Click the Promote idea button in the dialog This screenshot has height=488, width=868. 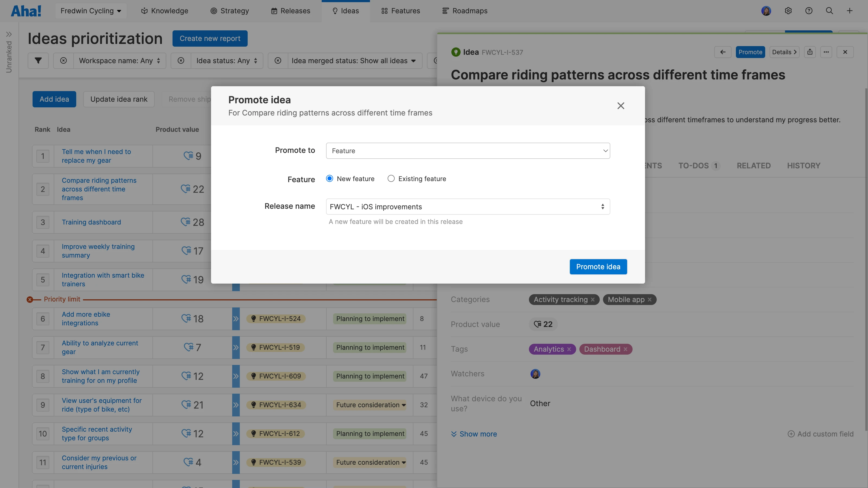click(598, 267)
